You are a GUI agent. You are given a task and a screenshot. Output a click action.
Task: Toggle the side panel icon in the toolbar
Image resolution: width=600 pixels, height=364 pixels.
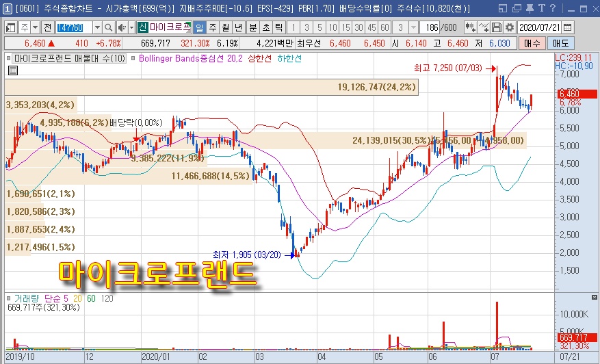tap(11, 27)
